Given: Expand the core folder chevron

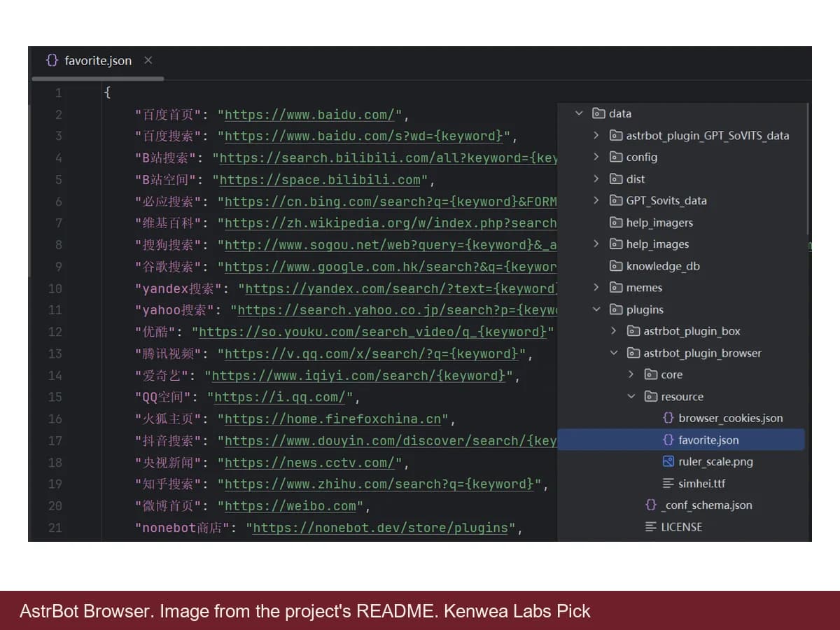Looking at the screenshot, I should pyautogui.click(x=631, y=374).
